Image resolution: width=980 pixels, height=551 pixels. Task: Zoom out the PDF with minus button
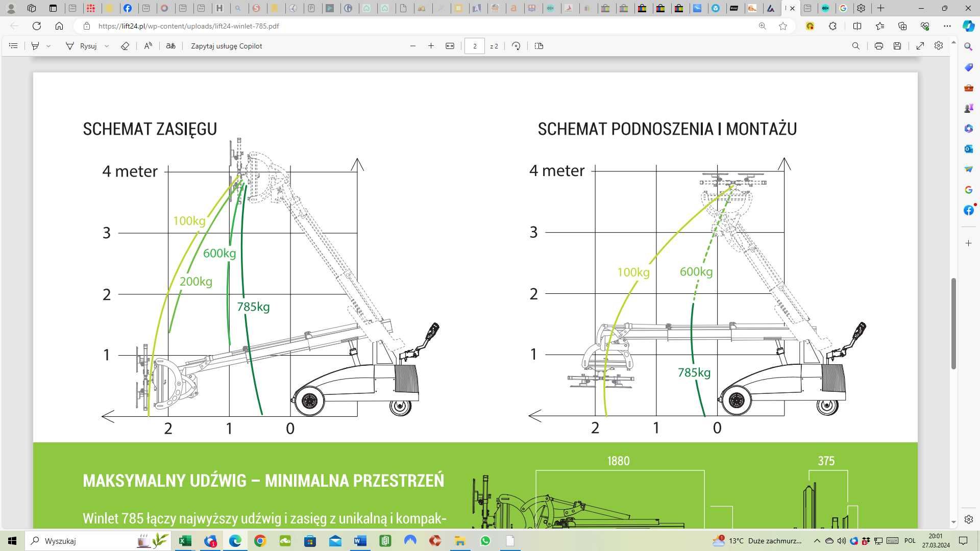tap(413, 46)
